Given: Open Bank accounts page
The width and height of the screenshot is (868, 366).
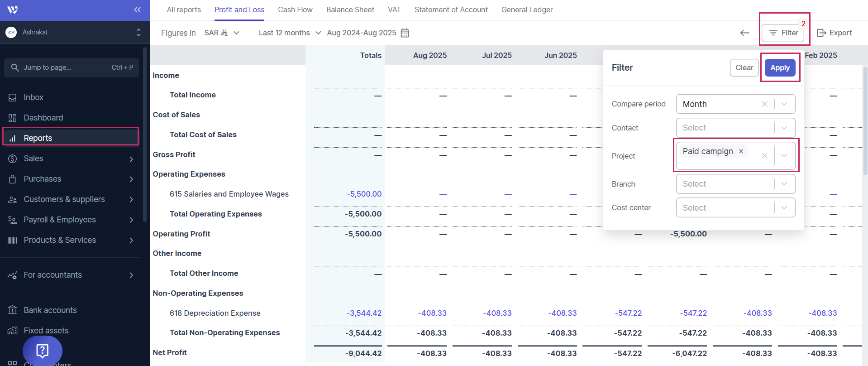Looking at the screenshot, I should 50,310.
